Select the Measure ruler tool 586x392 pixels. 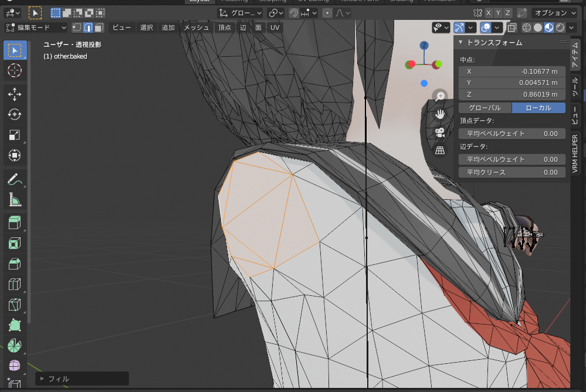tap(15, 200)
